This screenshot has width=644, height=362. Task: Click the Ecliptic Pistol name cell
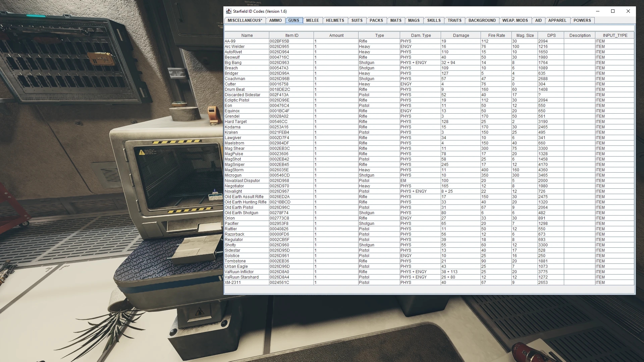247,100
